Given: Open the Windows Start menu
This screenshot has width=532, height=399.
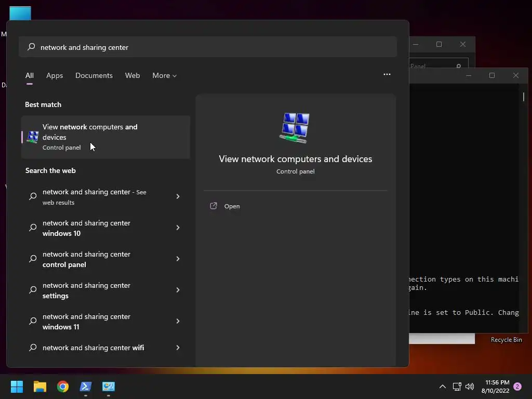Looking at the screenshot, I should pos(17,386).
